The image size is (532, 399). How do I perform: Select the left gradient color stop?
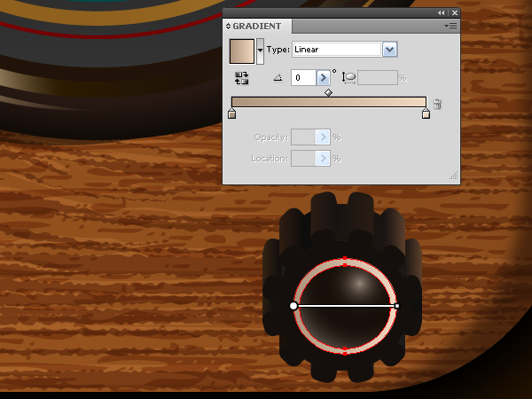(x=231, y=113)
